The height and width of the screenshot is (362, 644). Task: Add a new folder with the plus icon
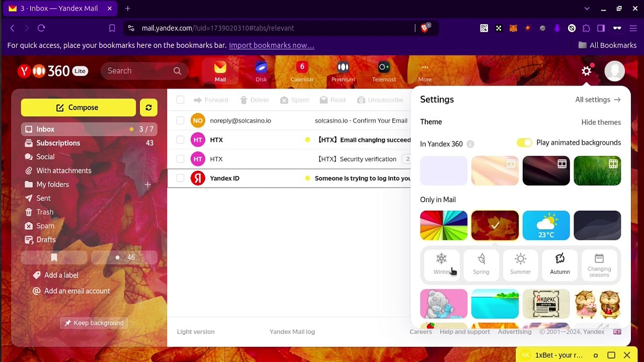click(x=147, y=185)
